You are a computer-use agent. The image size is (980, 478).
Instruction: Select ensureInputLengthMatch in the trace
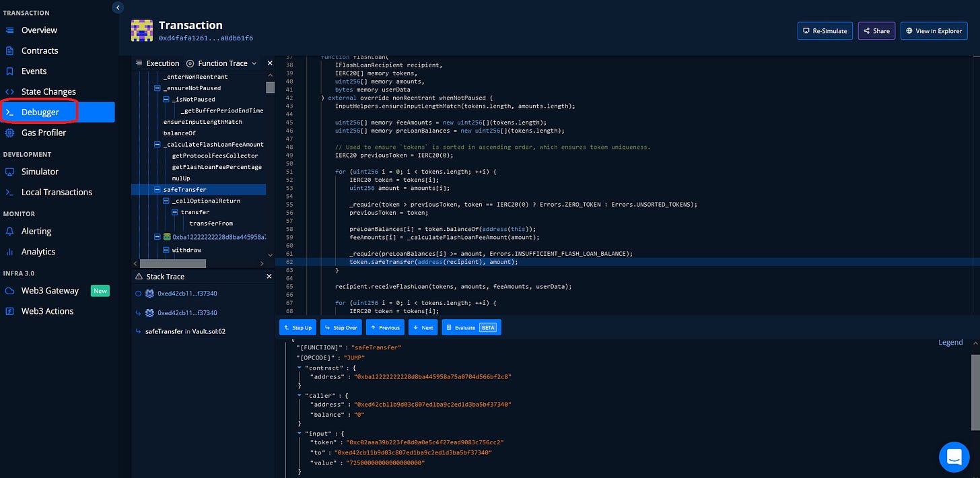203,122
